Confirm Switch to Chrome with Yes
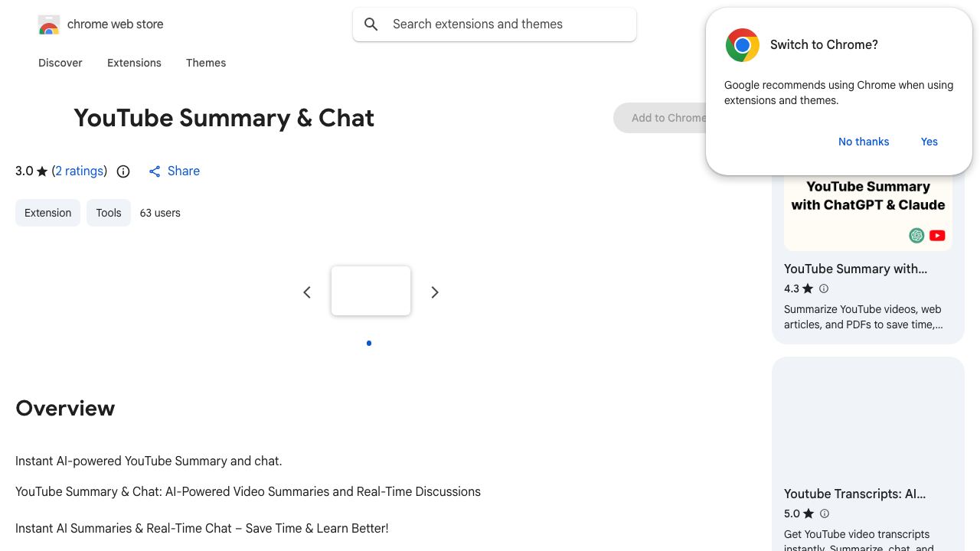Screen dimensions: 980x551 pos(929,142)
